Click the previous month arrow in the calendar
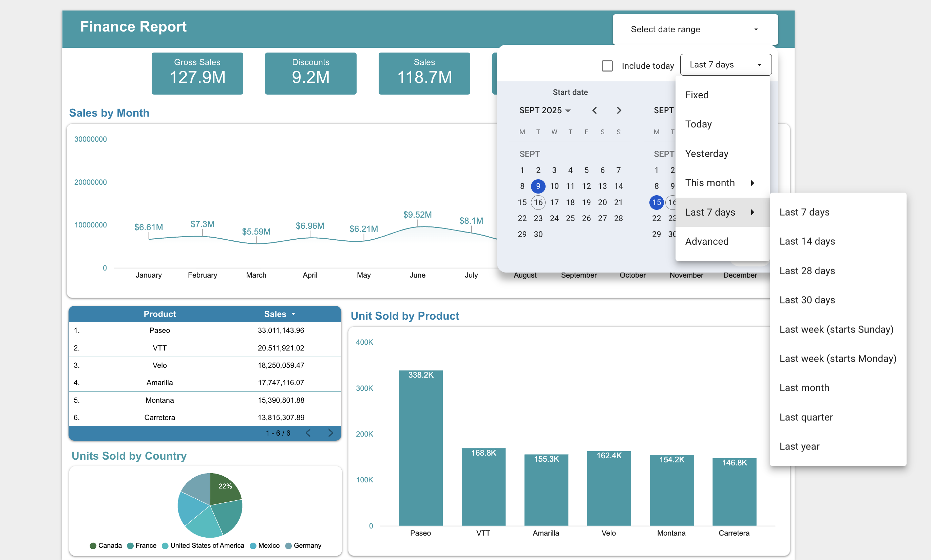The width and height of the screenshot is (931, 560). click(x=595, y=110)
